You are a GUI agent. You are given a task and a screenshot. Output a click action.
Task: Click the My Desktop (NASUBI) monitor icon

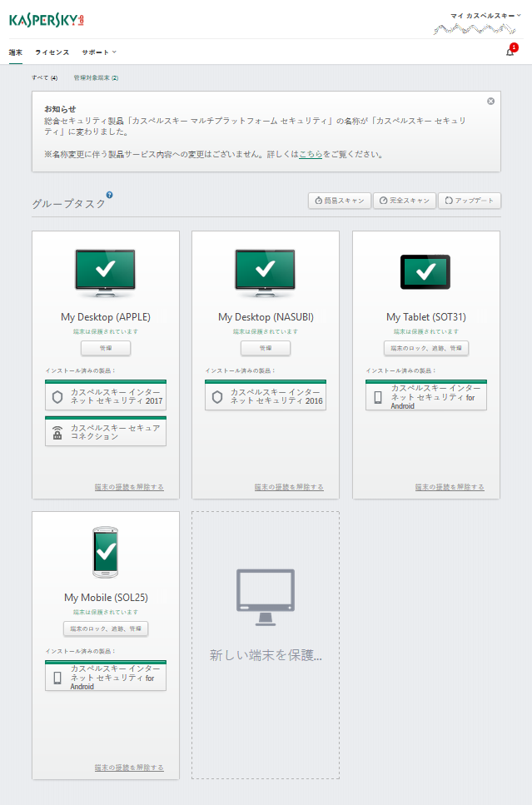coord(265,272)
